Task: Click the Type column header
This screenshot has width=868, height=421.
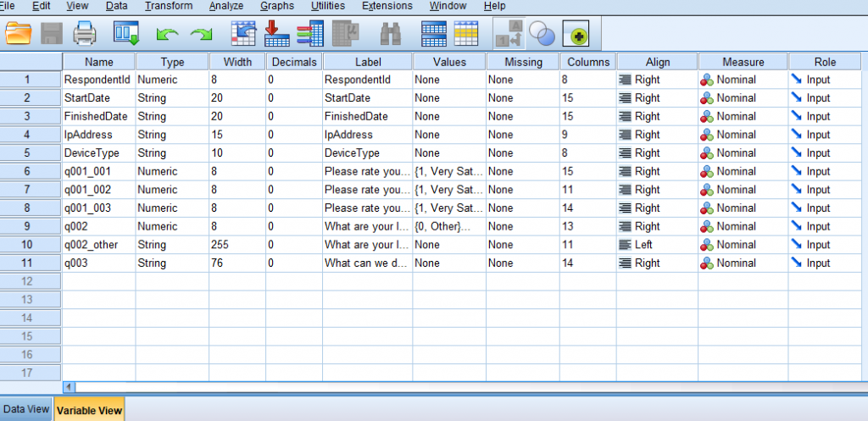Action: point(172,62)
